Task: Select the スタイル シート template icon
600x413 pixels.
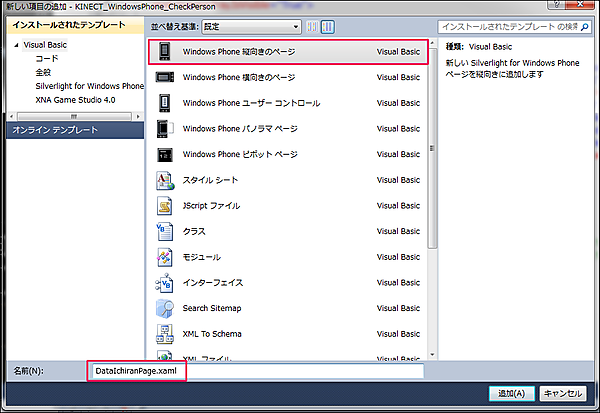Action: coord(165,180)
